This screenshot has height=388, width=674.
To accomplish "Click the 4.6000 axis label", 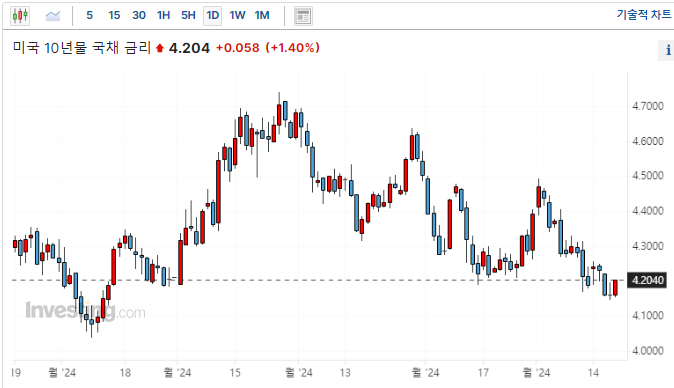I will [648, 141].
